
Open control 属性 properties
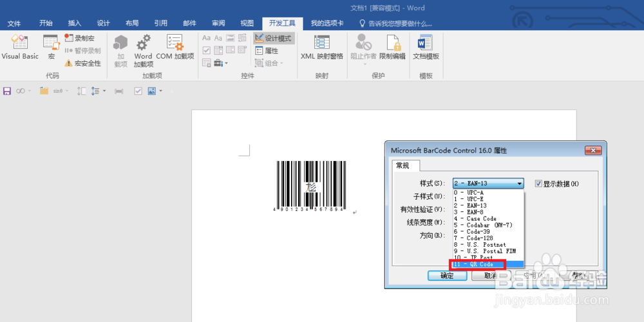(267, 50)
